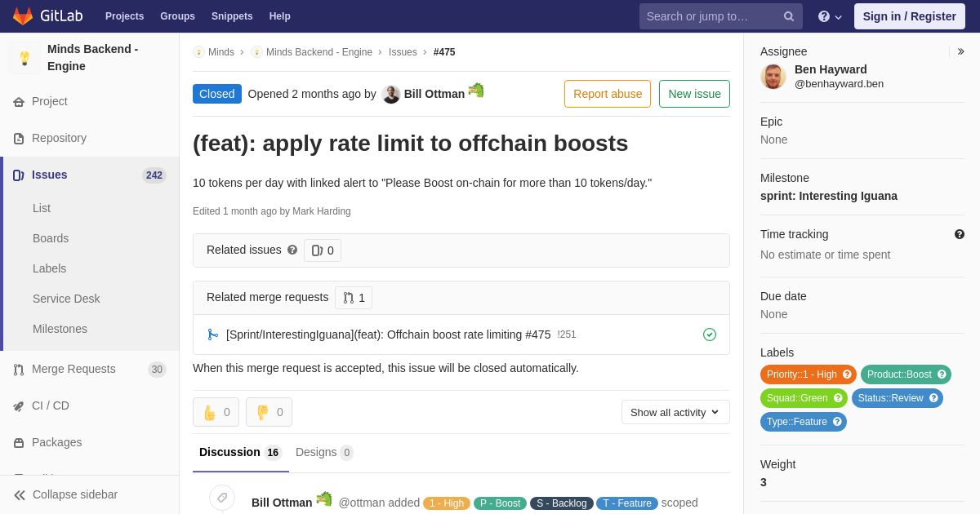
Task: Collapse the right sidebar with double arrow
Action: pos(960,51)
